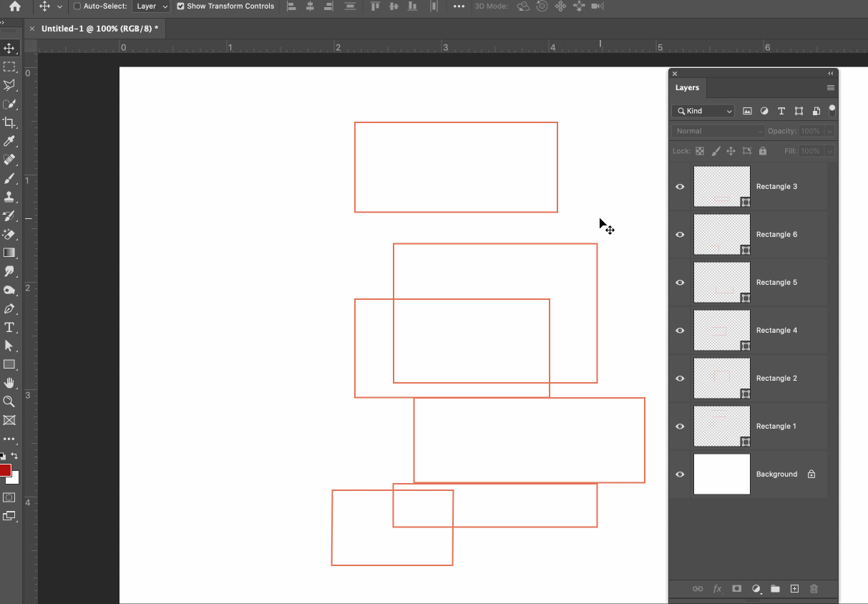Select the Hand tool
This screenshot has width=868, height=604.
(9, 383)
